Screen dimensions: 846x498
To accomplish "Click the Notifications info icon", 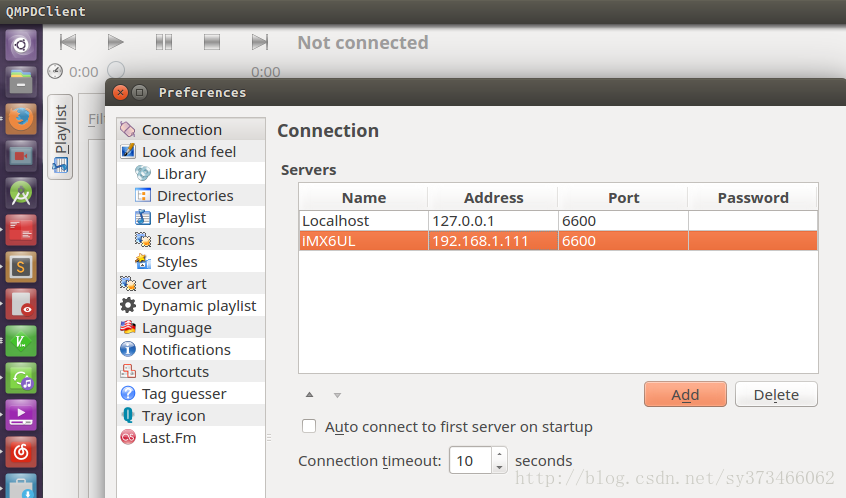I will point(128,350).
